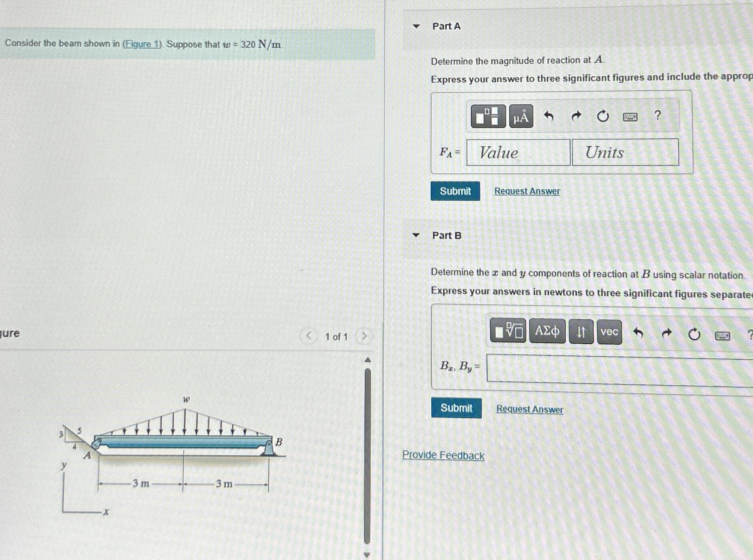753x560 pixels.
Task: Click Request Answer for Part B
Action: 529,409
